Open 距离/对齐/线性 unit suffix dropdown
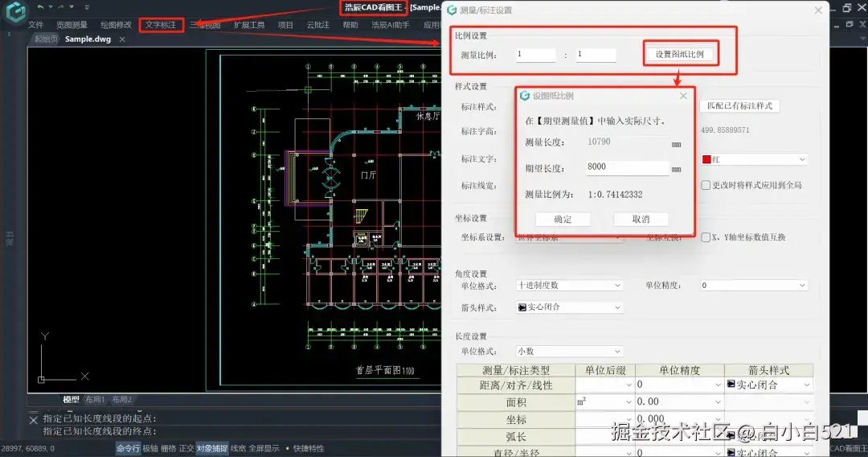 tap(605, 385)
